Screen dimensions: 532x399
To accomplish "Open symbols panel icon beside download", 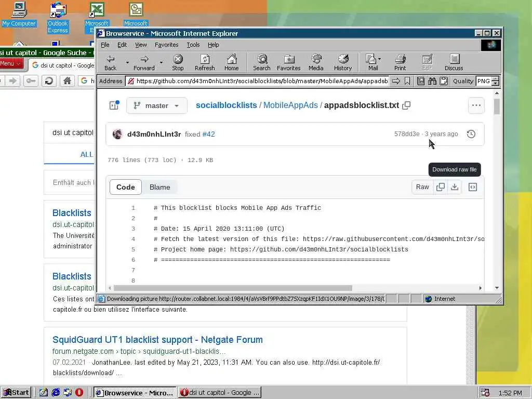I will 473,187.
